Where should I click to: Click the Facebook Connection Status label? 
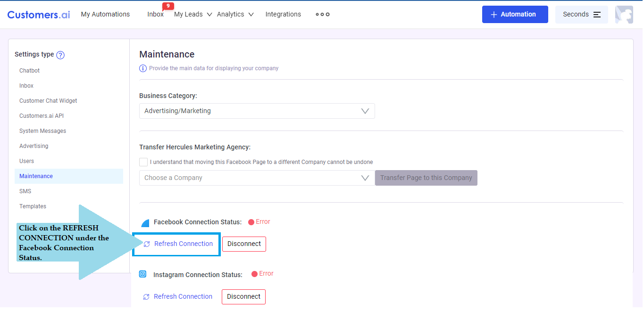tap(198, 222)
